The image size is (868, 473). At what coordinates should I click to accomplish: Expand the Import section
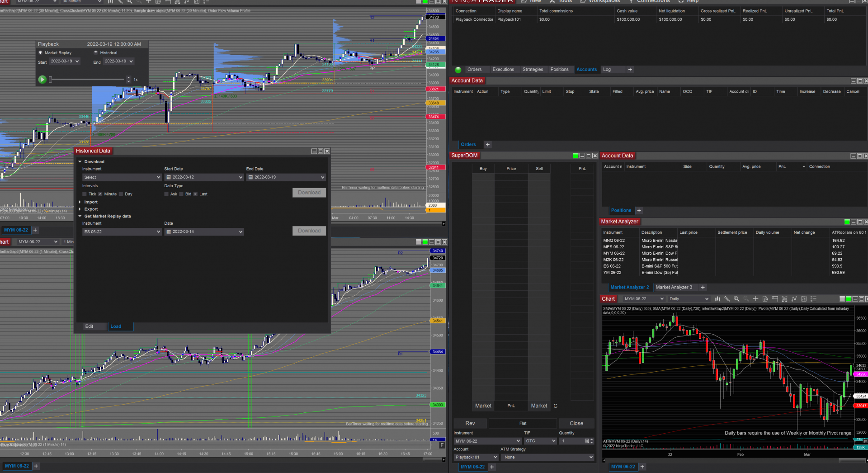[80, 202]
